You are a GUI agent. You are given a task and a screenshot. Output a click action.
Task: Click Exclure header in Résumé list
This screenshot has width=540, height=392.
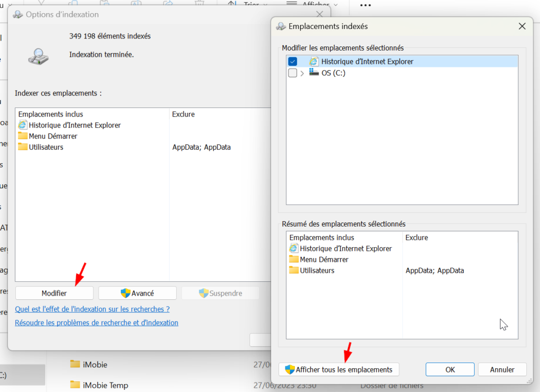click(417, 238)
